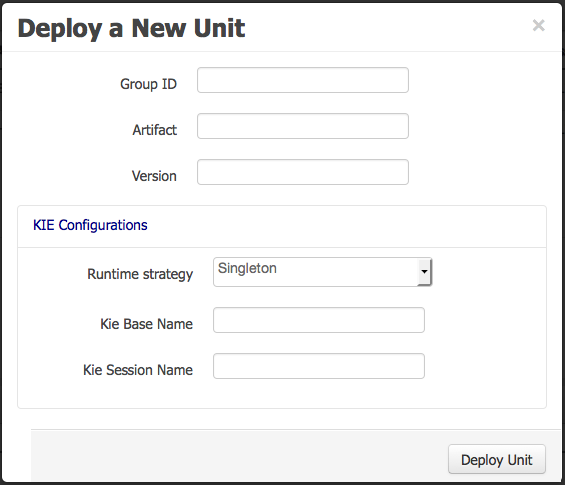Collapse the KIE Configurations section header
The image size is (565, 485).
click(90, 225)
